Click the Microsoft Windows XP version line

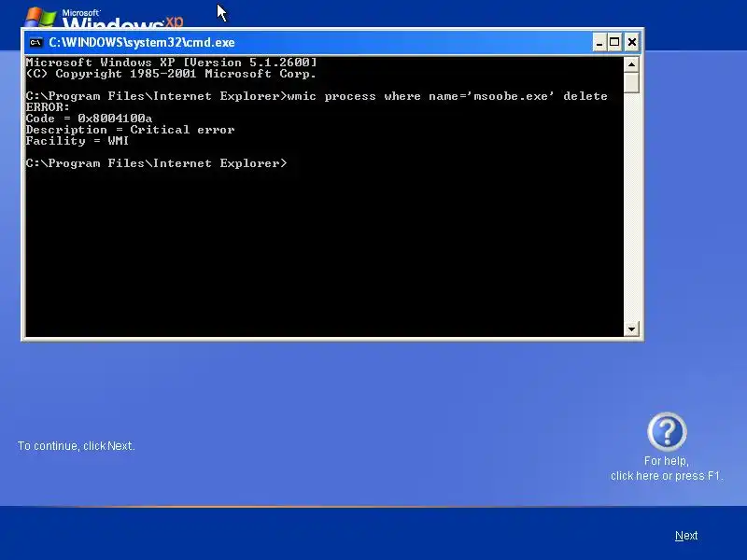(x=171, y=63)
